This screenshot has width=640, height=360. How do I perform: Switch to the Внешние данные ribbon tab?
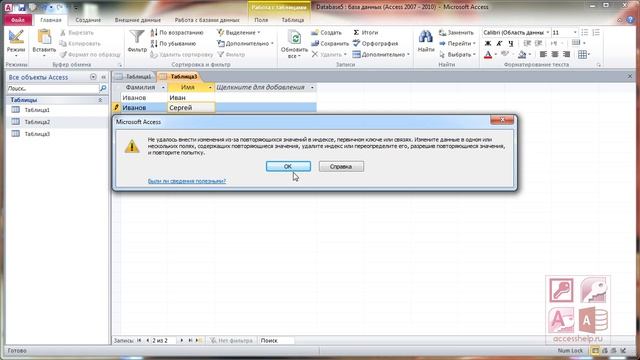138,20
